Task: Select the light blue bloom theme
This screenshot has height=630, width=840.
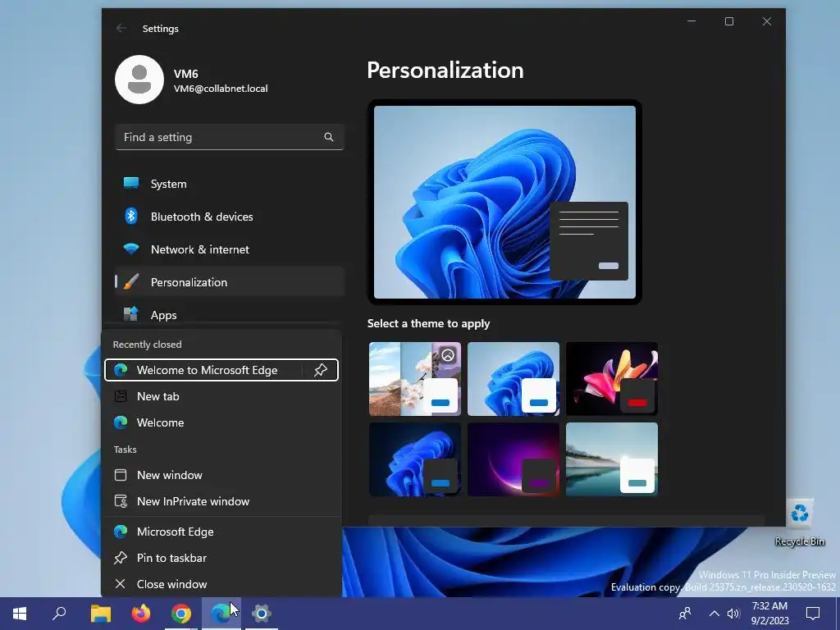Action: click(514, 379)
